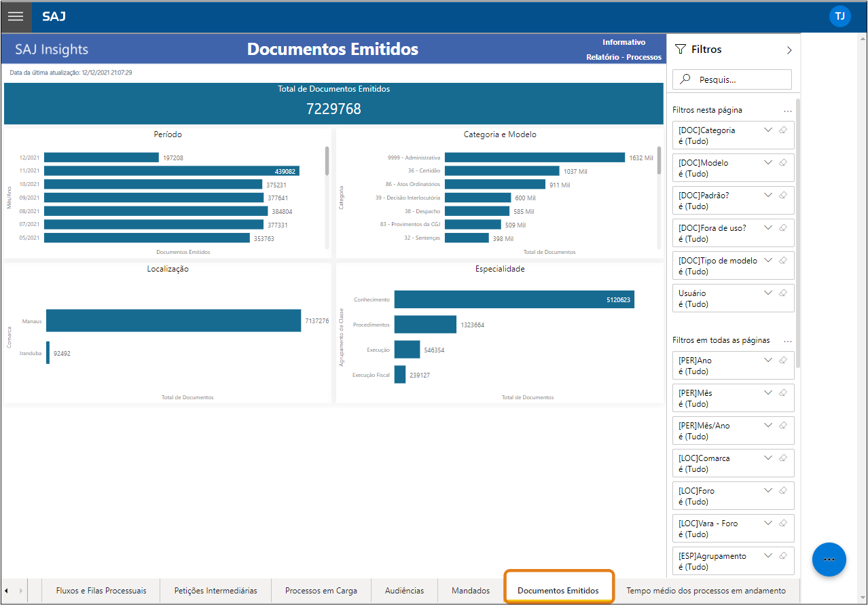
Task: Select the 9999 - Administrativa category bar
Action: (x=535, y=158)
